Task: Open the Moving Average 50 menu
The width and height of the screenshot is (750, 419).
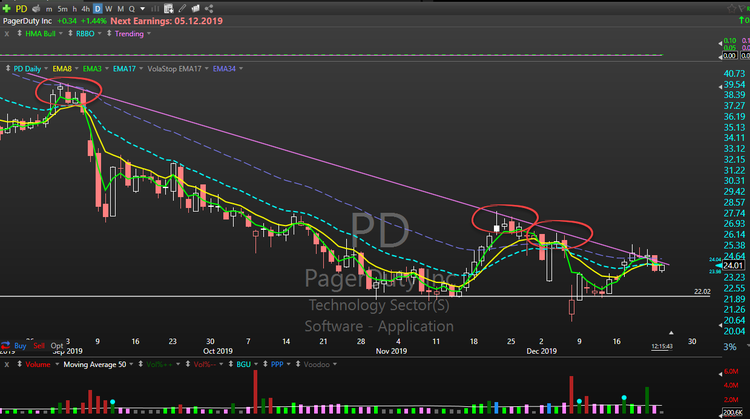Action: pyautogui.click(x=131, y=364)
